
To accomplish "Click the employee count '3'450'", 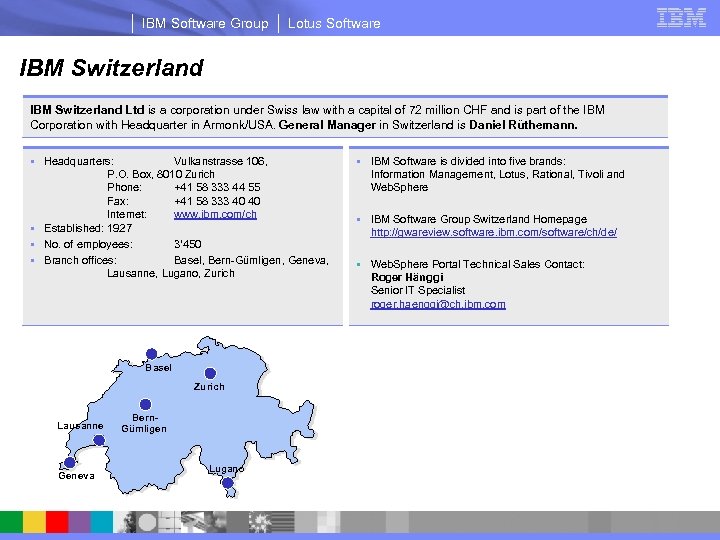I will click(188, 244).
